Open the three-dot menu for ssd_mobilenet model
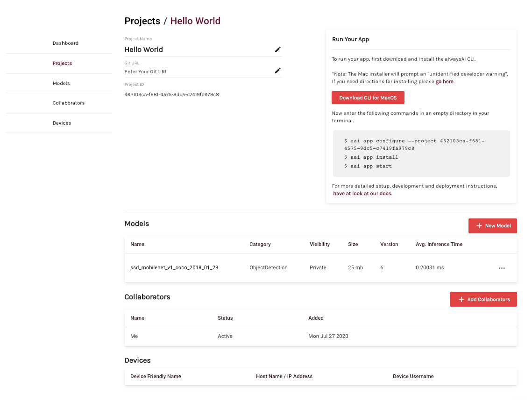The image size is (532, 400). click(502, 268)
